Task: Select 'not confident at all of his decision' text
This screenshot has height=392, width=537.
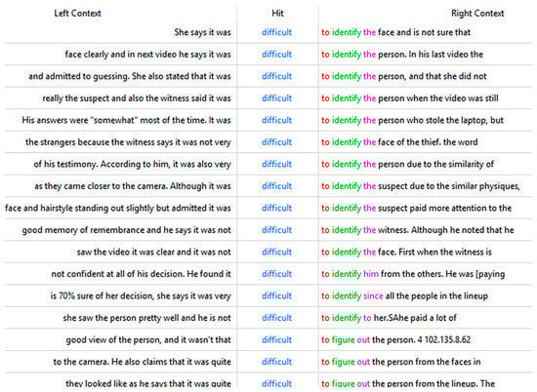Action: point(142,274)
